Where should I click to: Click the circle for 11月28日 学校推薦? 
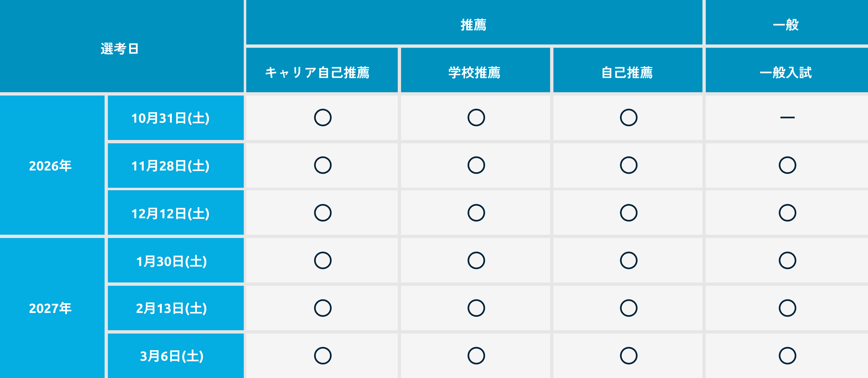pos(476,165)
